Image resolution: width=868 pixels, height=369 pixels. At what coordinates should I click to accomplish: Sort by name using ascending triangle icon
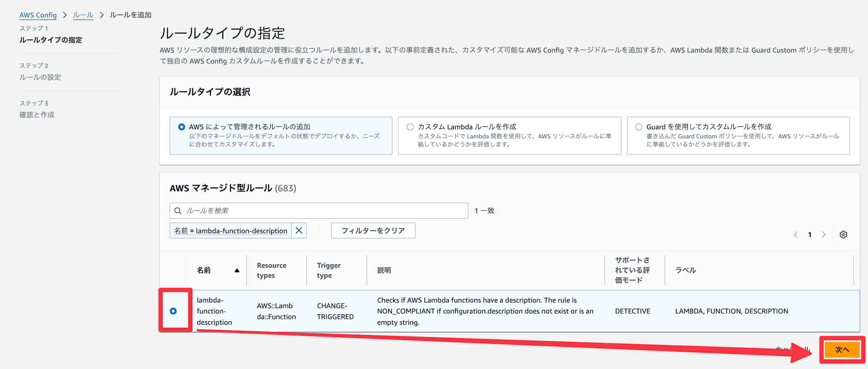[237, 270]
